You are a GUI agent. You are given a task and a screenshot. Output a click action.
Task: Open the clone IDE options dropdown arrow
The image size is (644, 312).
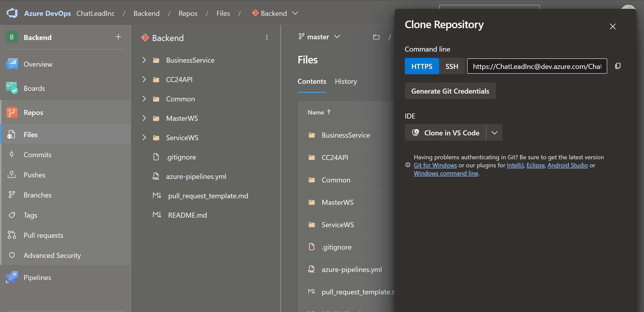[x=494, y=133]
